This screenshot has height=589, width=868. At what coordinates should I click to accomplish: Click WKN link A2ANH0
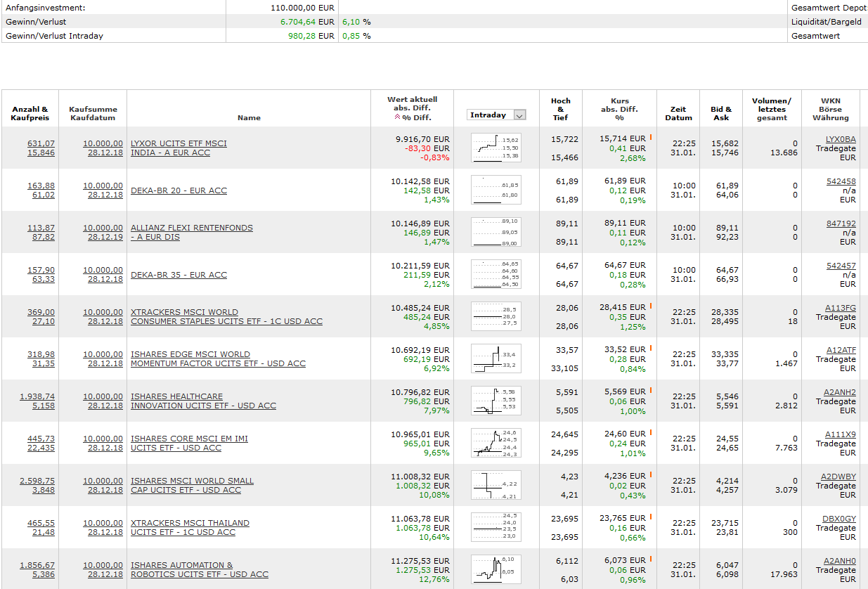click(841, 561)
